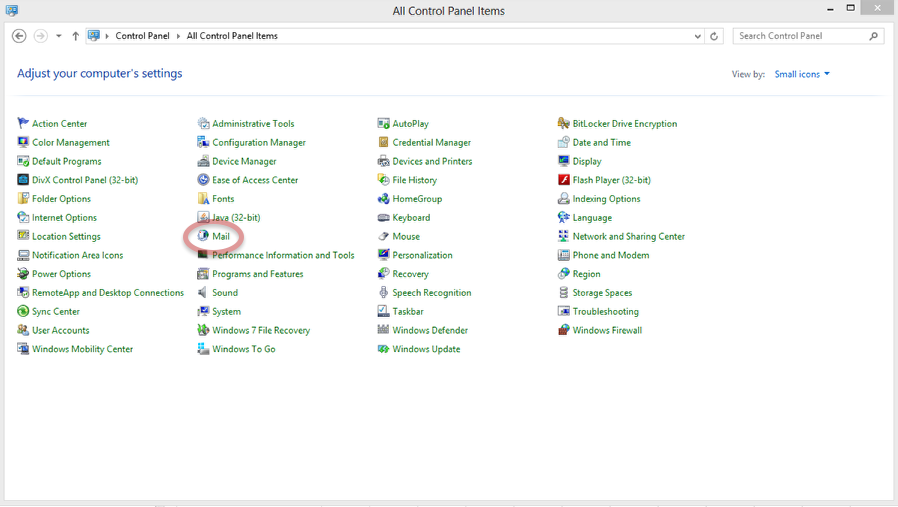Click the BitLocker Drive Encryption icon
The height and width of the screenshot is (507, 898).
pyautogui.click(x=564, y=124)
